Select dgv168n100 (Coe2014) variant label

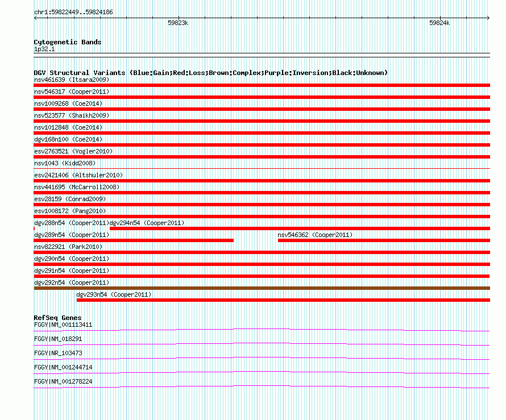[x=68, y=139]
